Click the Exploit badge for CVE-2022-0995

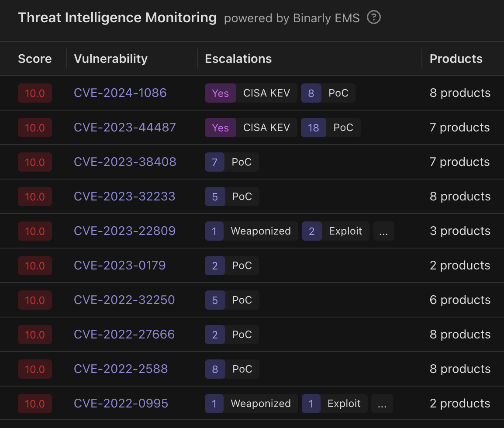(x=335, y=404)
